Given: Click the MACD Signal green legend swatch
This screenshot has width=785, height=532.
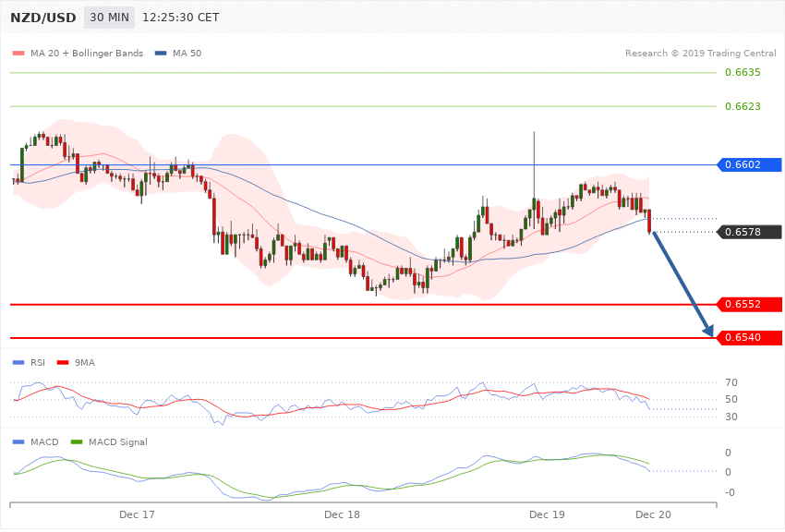Looking at the screenshot, I should click(x=77, y=441).
